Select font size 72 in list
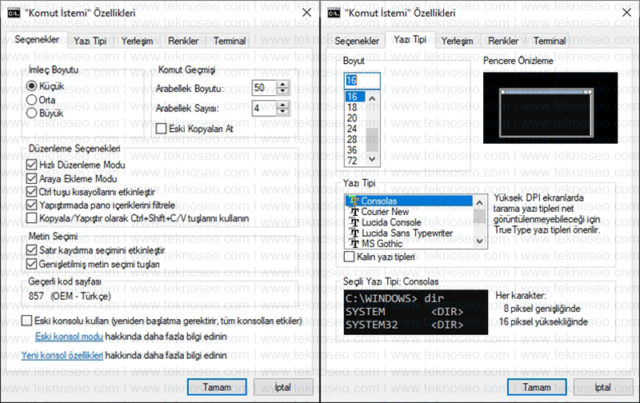Viewport: 640px width, 403px height. coord(356,160)
